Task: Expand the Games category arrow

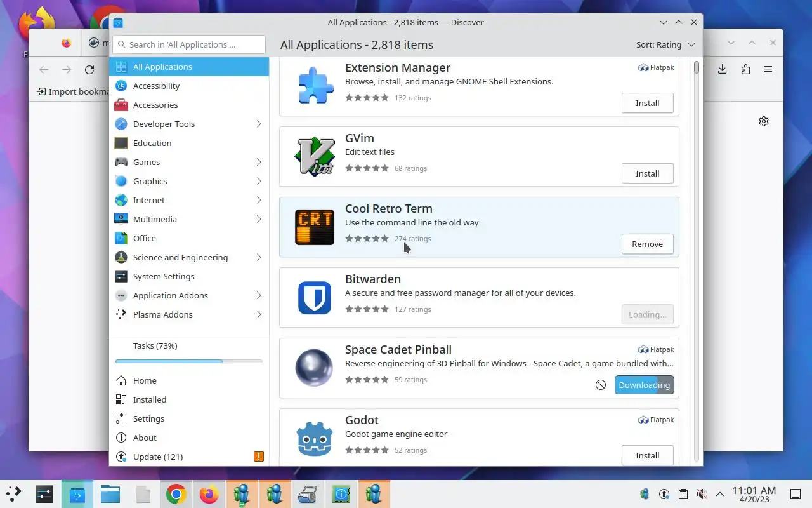Action: (259, 162)
